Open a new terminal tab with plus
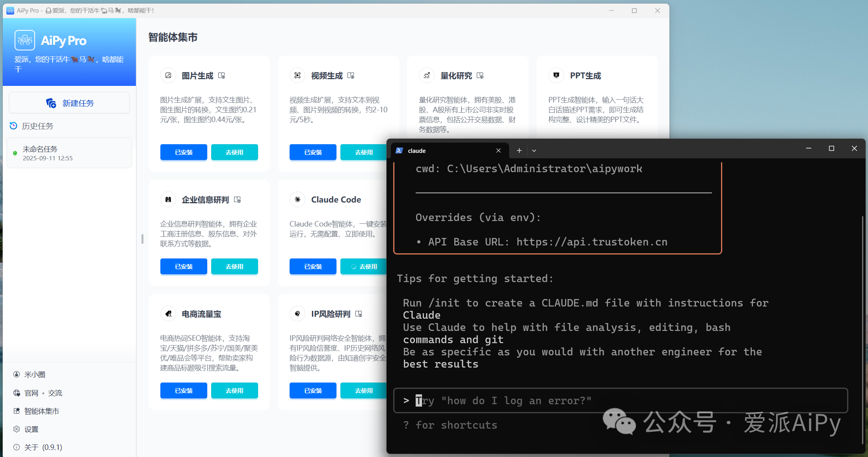Screen dimensions: 868x457 519,150
